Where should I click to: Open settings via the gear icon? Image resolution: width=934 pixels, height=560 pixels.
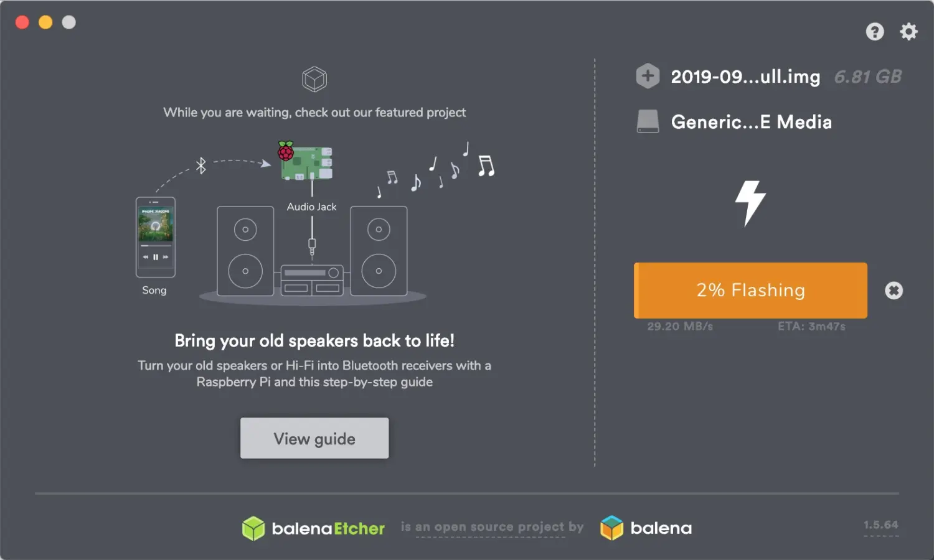[x=909, y=32]
